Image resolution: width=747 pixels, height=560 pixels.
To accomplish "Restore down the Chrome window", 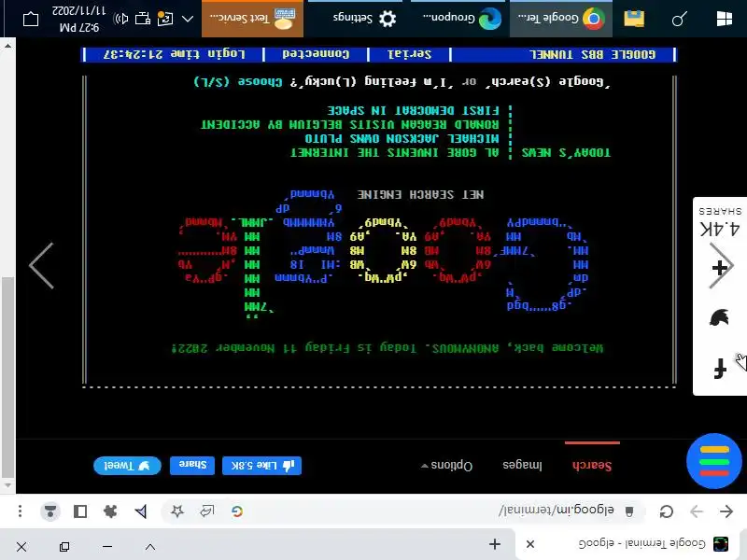I will (64, 547).
